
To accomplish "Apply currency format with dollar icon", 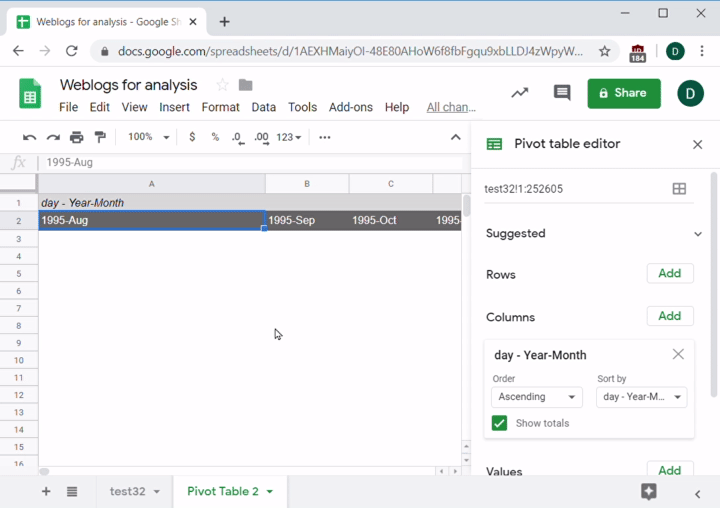I will tap(192, 137).
